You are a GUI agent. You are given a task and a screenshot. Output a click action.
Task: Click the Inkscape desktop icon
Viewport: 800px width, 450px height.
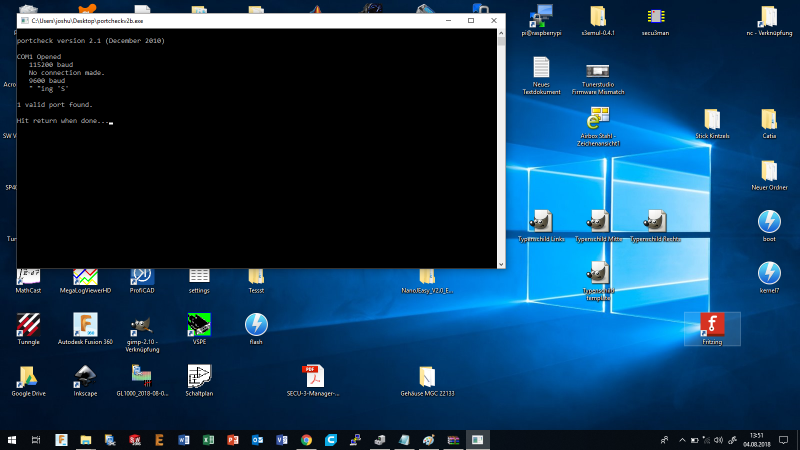86,378
